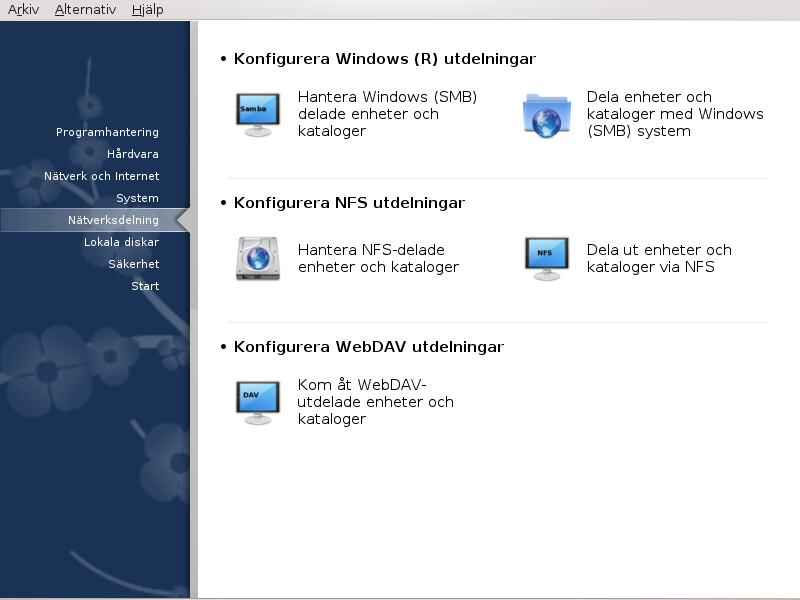Click heading Konfigurera NFS utdelningar
Viewport: 800px width, 600px height.
click(x=349, y=203)
